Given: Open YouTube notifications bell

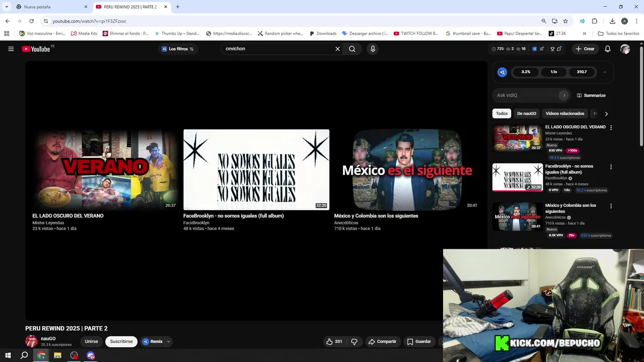Looking at the screenshot, I should 608,49.
